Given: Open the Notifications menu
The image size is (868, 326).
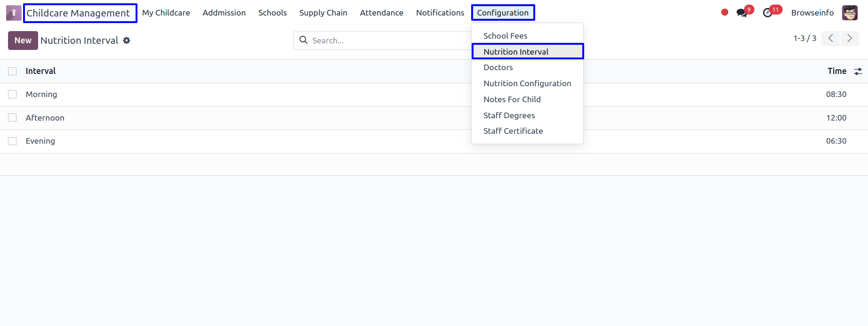Looking at the screenshot, I should pyautogui.click(x=440, y=13).
